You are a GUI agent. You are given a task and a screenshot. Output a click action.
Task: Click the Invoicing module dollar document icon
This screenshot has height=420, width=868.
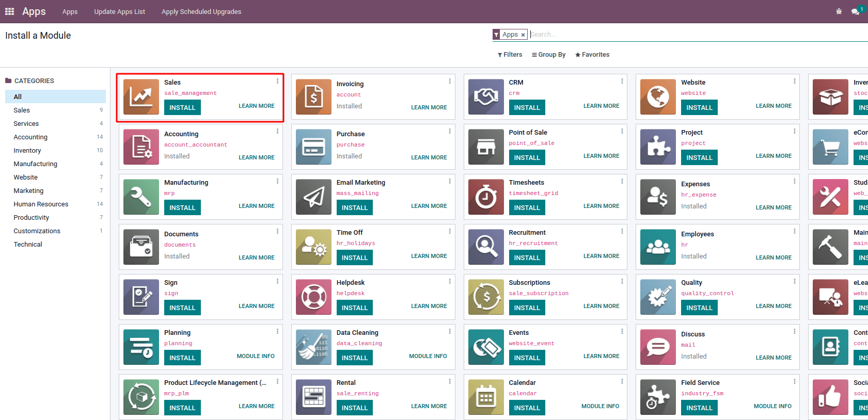[314, 96]
